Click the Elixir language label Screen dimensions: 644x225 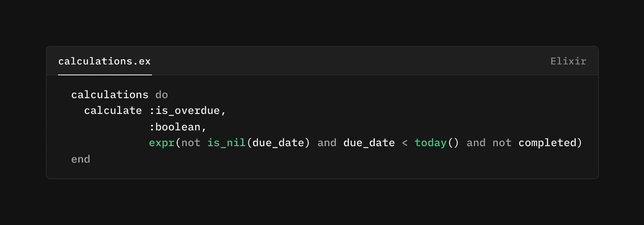coord(568,61)
